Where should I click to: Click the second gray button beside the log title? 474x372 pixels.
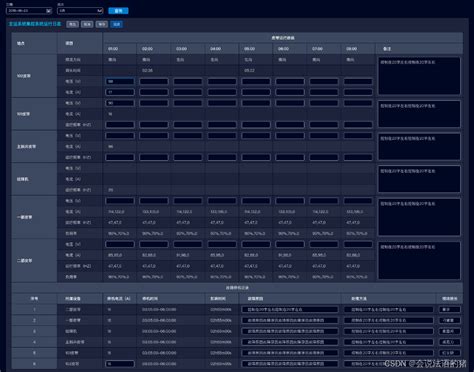click(87, 24)
